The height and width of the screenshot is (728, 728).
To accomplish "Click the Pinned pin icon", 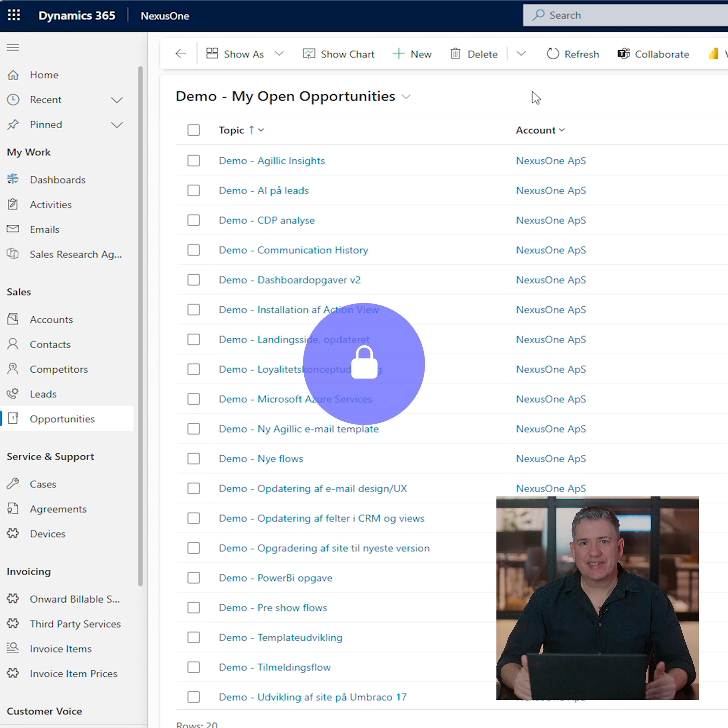I will coord(13,125).
